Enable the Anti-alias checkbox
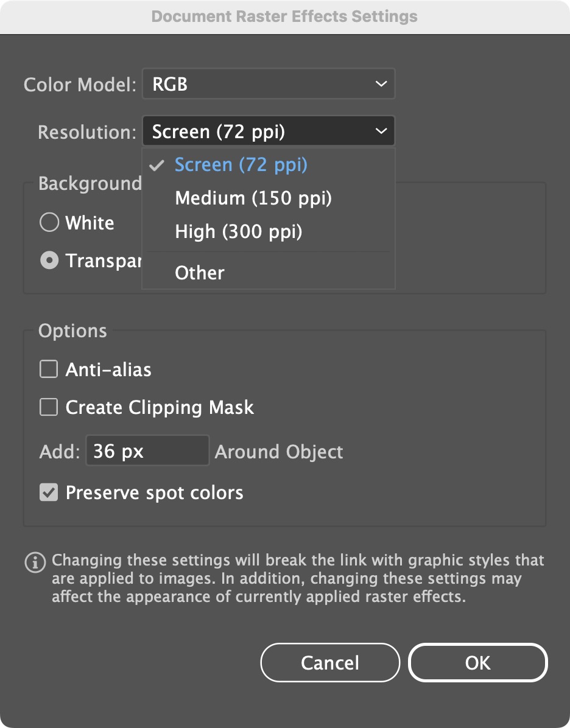 (49, 369)
